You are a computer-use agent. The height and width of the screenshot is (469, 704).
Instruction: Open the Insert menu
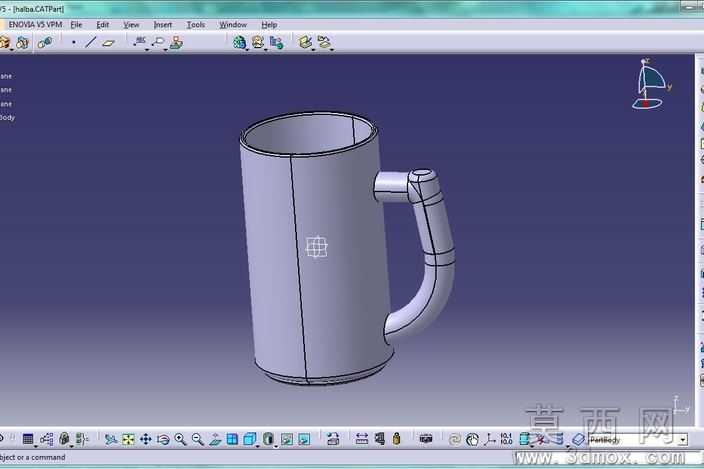click(163, 25)
